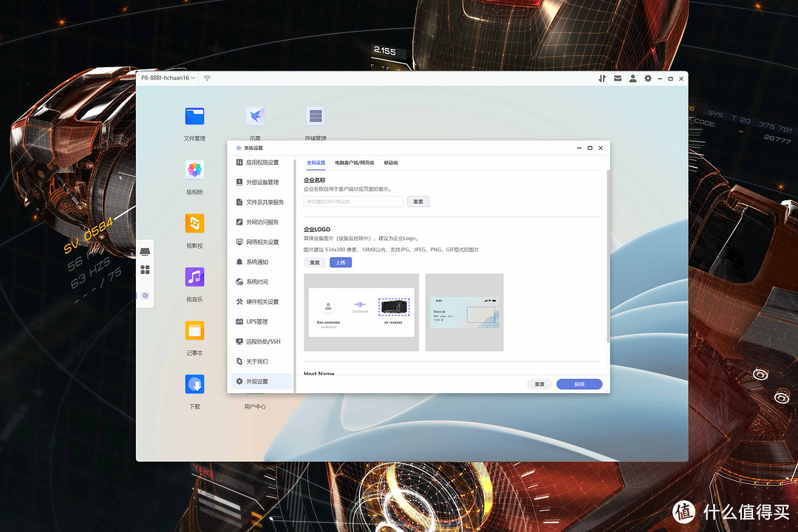Apply changes with the 应用 button
Screen dimensions: 798x532
tap(579, 383)
